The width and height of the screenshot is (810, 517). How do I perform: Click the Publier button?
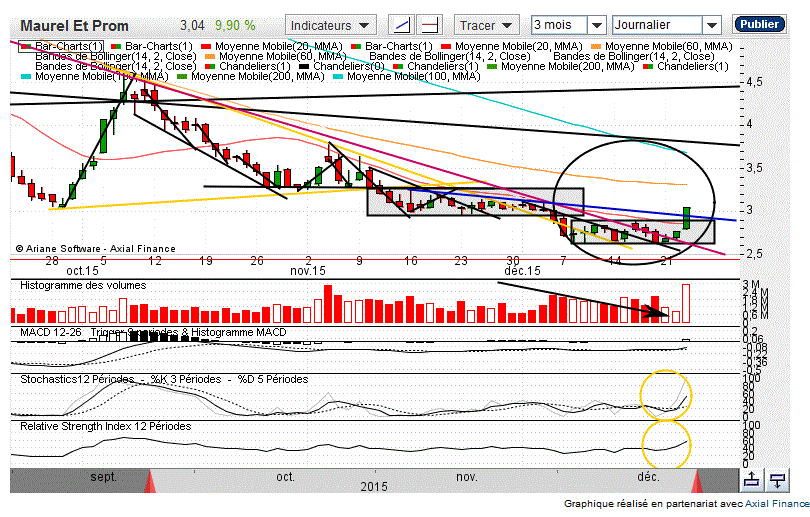[759, 24]
